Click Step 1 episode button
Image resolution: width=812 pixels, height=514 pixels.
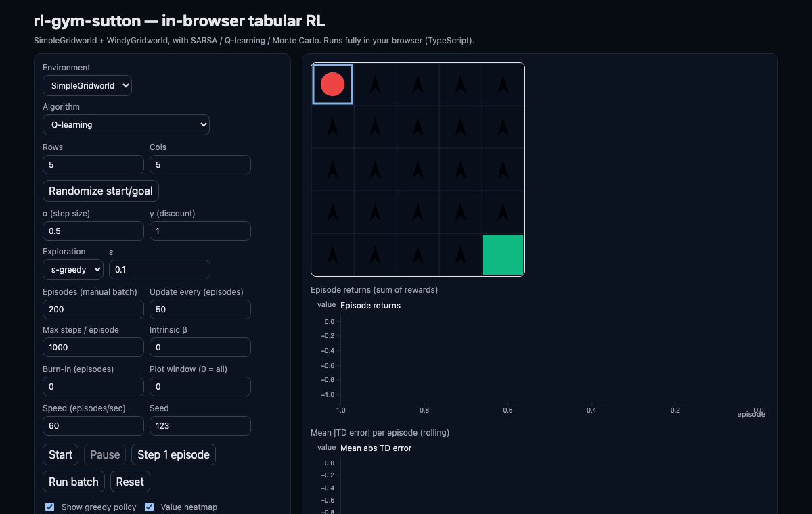[173, 454]
